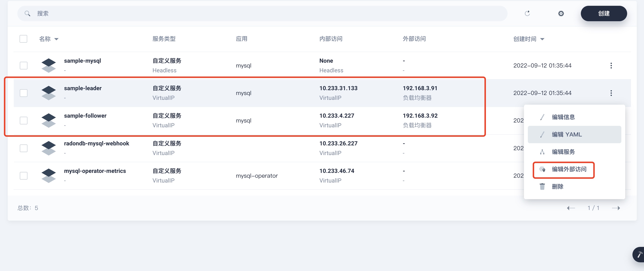Open the mysql-operator-metrics service link
Image resolution: width=644 pixels, height=271 pixels.
click(95, 171)
